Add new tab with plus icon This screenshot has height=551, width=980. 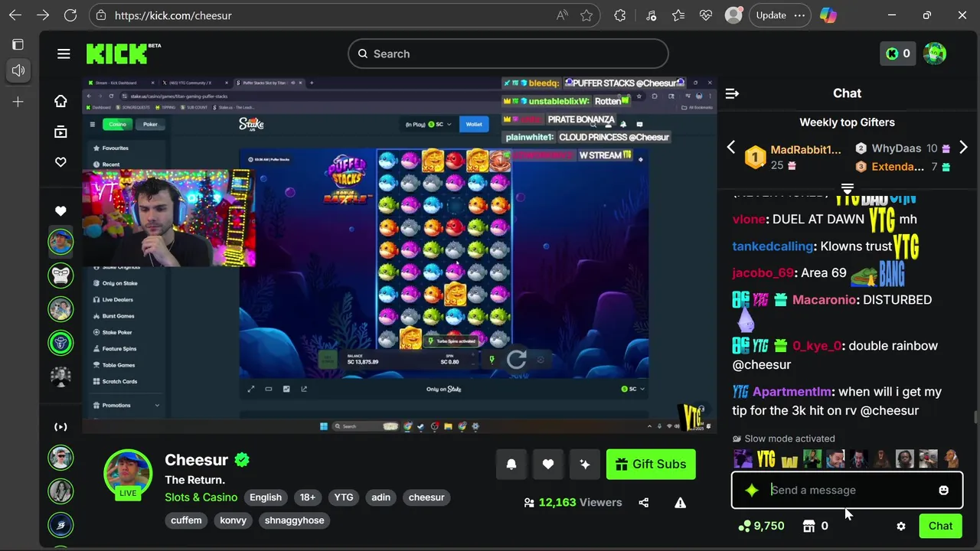tap(18, 101)
